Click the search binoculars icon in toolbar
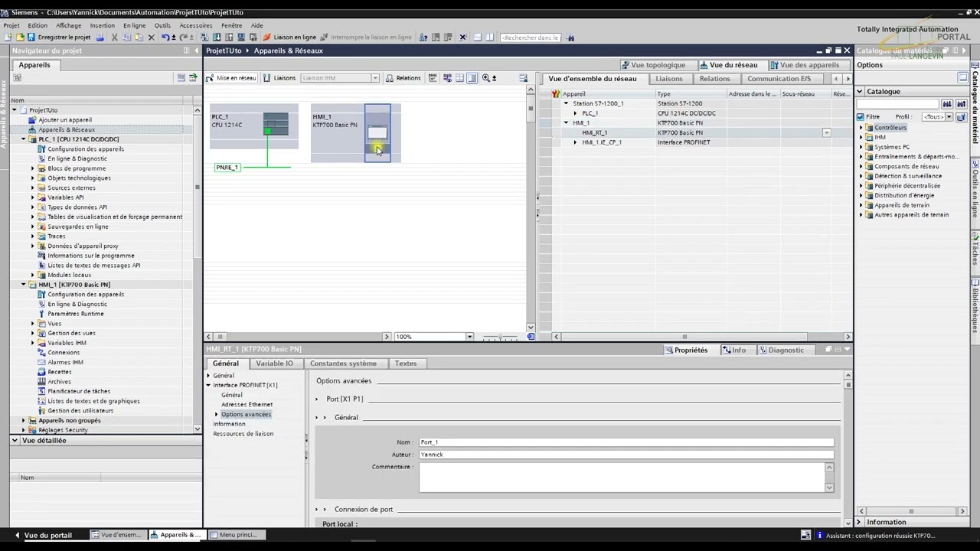This screenshot has width=980, height=551. pyautogui.click(x=570, y=37)
